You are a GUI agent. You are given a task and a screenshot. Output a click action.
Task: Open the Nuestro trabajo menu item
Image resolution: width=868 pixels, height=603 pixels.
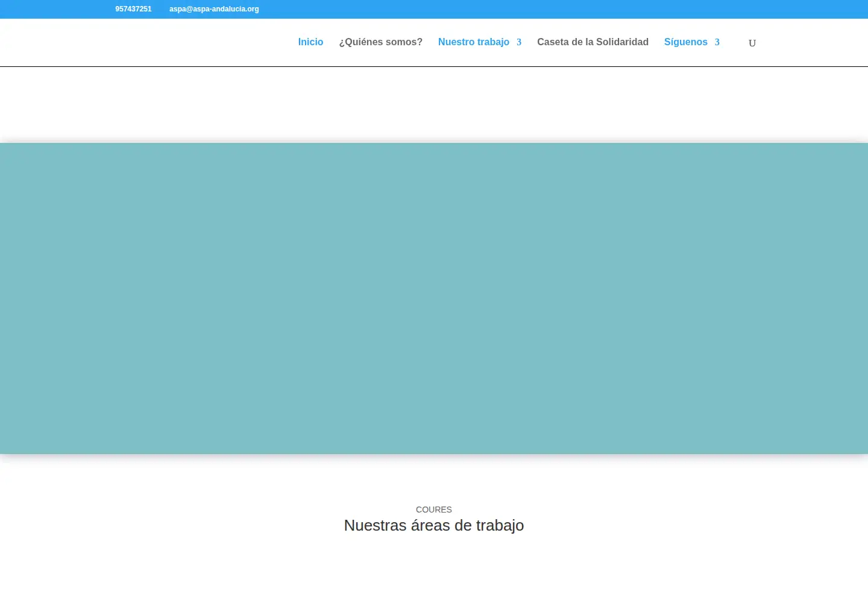coord(474,42)
